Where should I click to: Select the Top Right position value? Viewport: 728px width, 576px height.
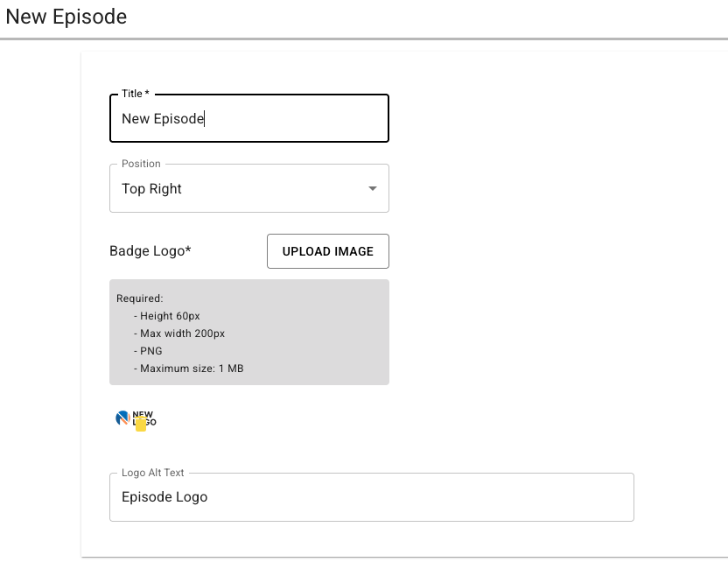coord(151,189)
